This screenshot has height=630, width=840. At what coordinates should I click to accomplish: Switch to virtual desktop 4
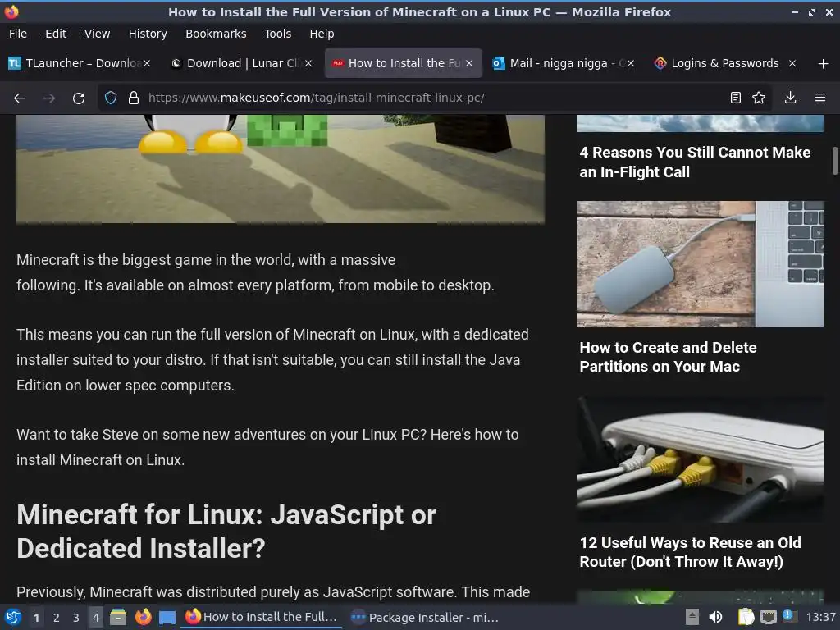tap(96, 618)
